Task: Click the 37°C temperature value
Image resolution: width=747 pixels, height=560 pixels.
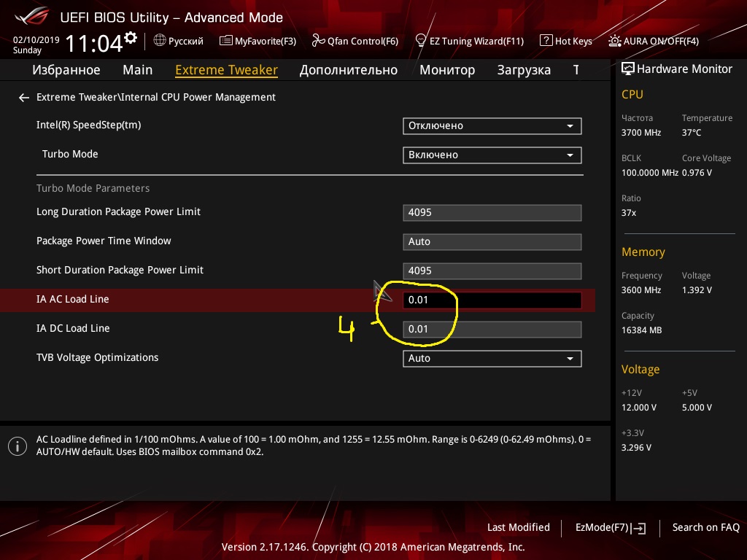Action: point(692,133)
